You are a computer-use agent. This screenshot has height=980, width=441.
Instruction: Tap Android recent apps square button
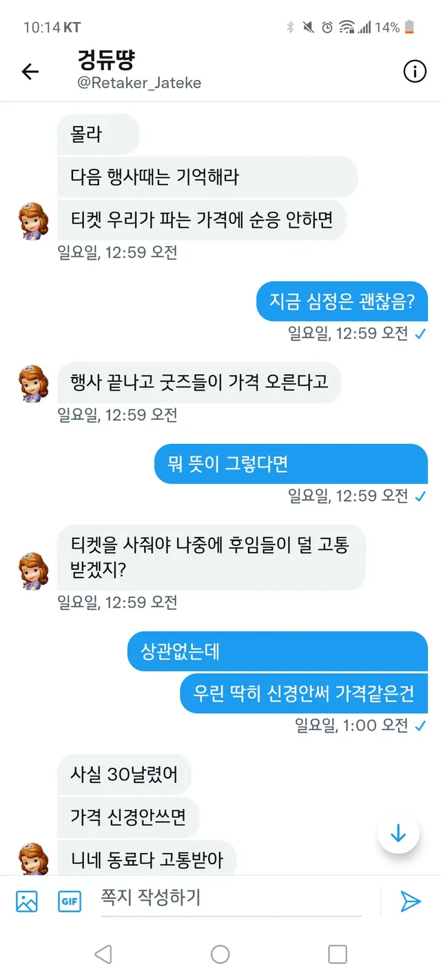coord(338,954)
